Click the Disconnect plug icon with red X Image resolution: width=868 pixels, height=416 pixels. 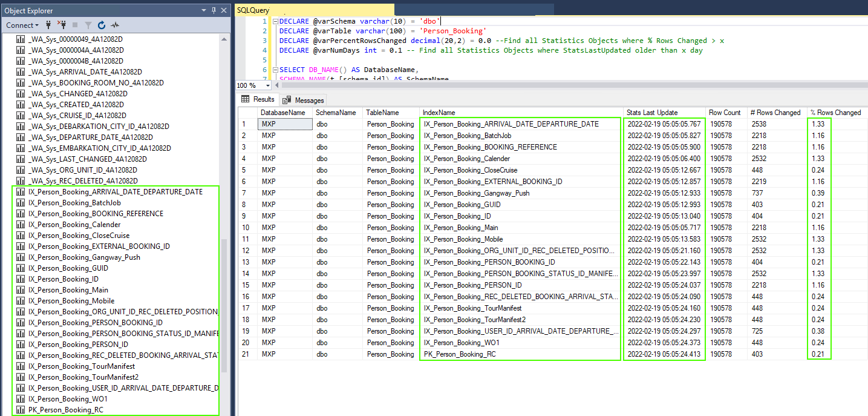coord(61,25)
